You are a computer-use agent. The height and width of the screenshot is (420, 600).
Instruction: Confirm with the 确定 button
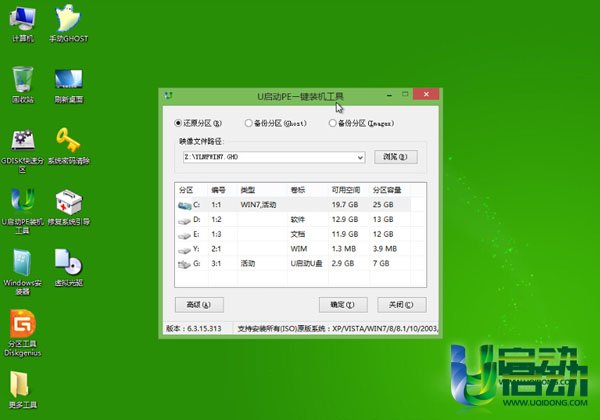343,305
